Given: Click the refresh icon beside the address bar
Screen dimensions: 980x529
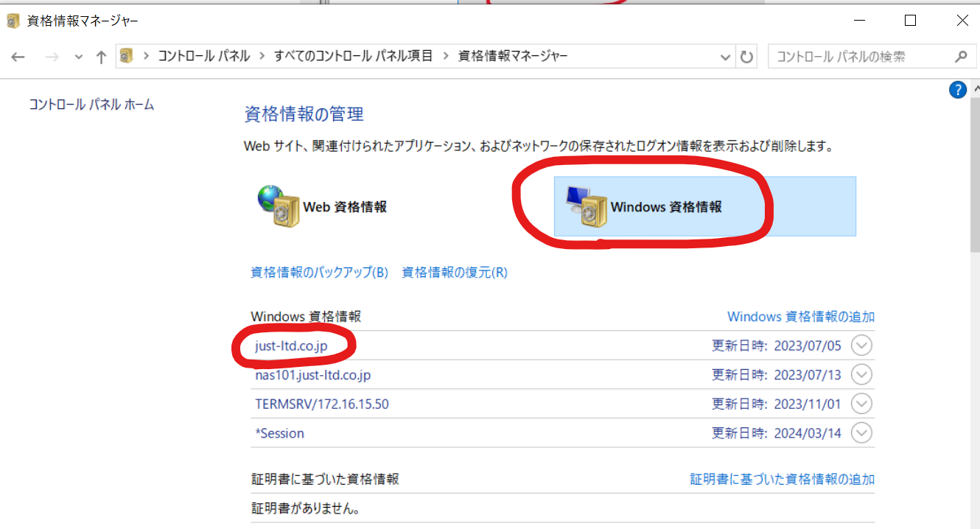Looking at the screenshot, I should (x=747, y=57).
